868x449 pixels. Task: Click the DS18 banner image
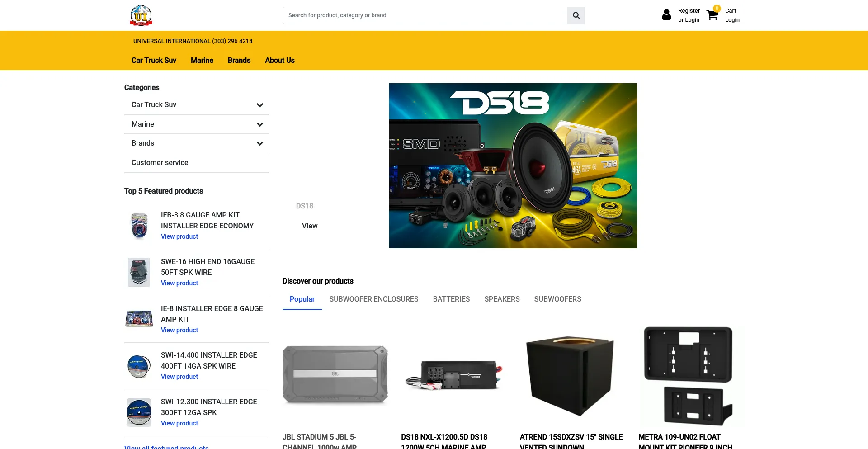(x=513, y=165)
